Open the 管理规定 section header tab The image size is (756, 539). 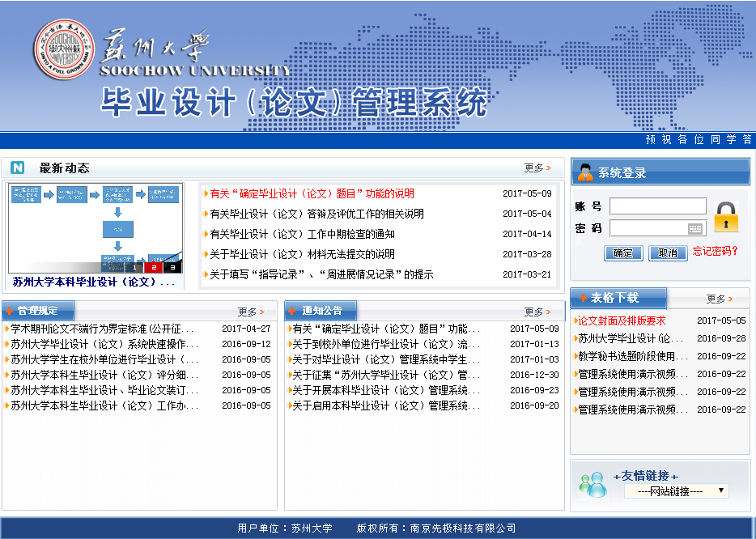[x=37, y=311]
